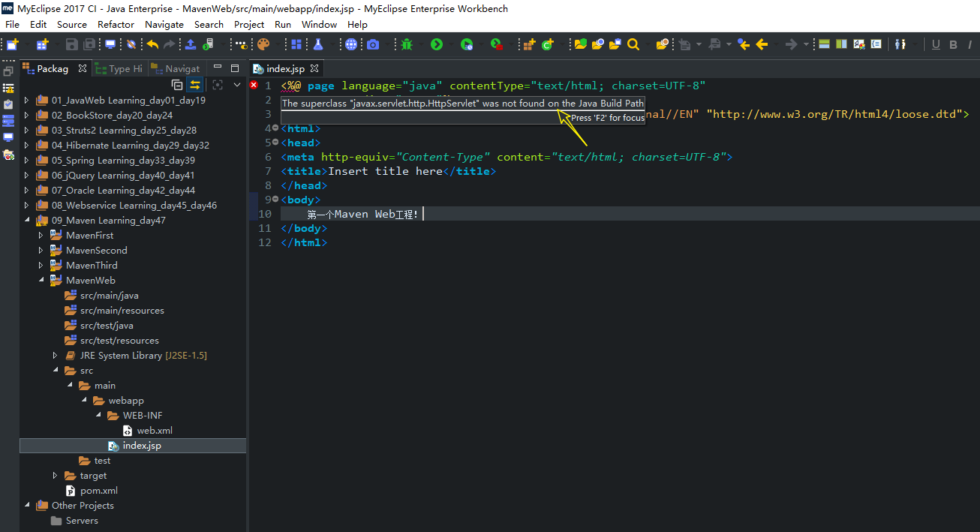Viewport: 980px width, 532px height.
Task: Click the monitor icon in main toolbar
Action: point(111,44)
